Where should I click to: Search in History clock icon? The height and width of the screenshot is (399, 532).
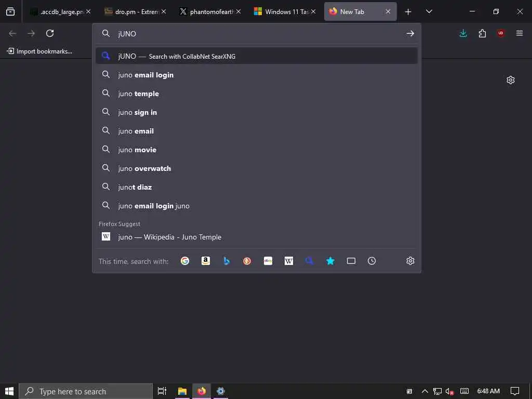click(x=372, y=261)
